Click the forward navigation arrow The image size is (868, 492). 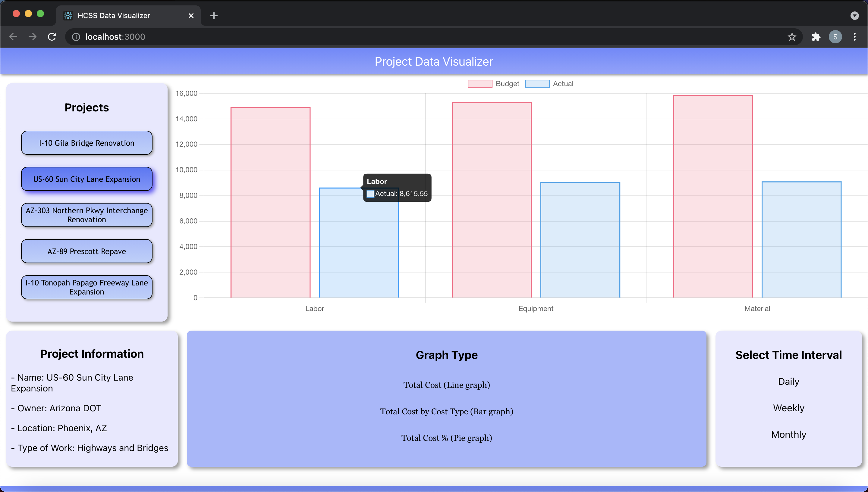(x=33, y=36)
